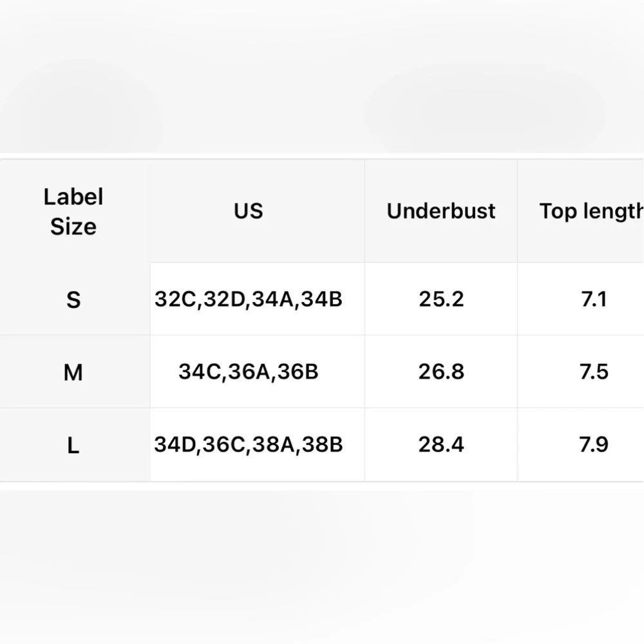This screenshot has width=644, height=644.
Task: Click the 7.9 top length value
Action: click(594, 444)
